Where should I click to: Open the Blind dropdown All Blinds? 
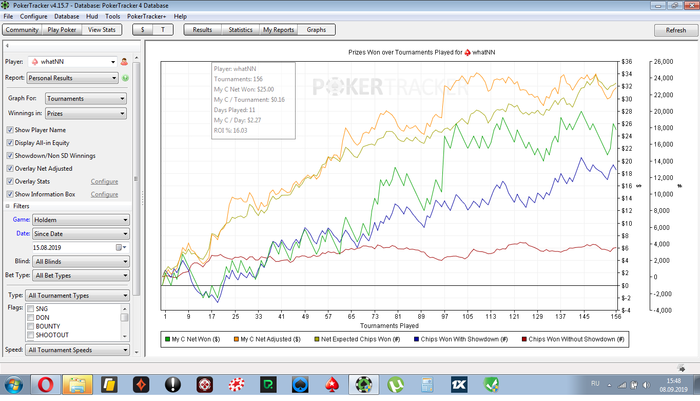(x=81, y=261)
